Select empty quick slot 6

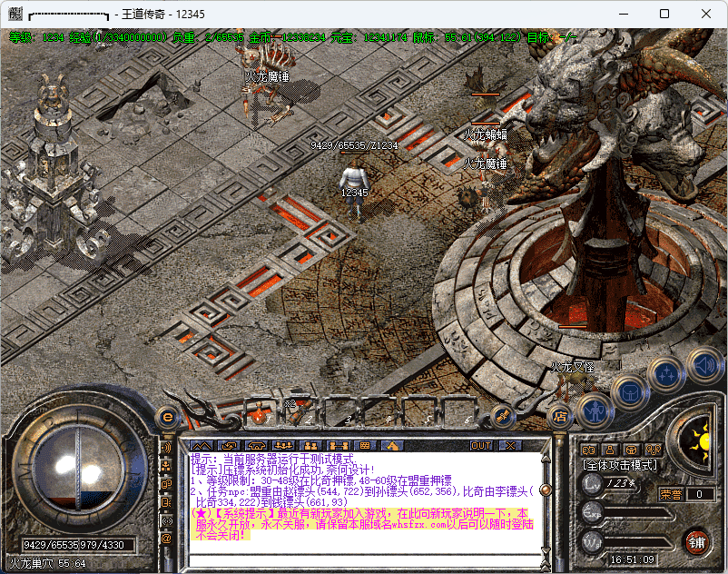click(x=460, y=412)
